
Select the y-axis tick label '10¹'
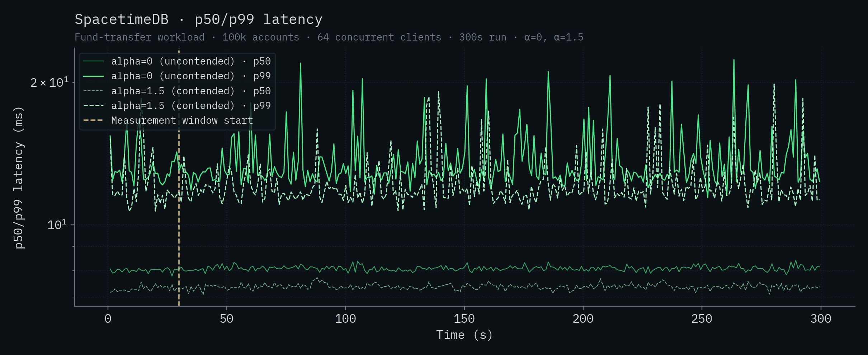57,225
